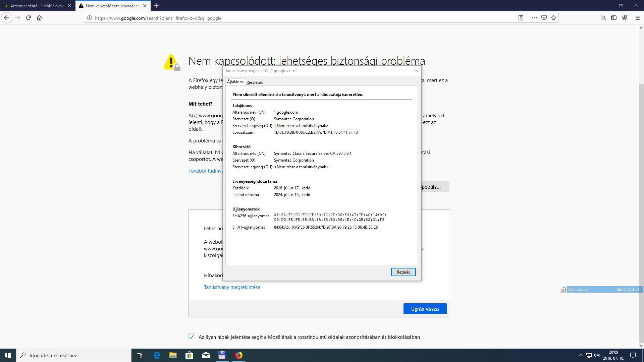The image size is (644, 362).
Task: Open the Firefox home page icon
Action: [39, 18]
